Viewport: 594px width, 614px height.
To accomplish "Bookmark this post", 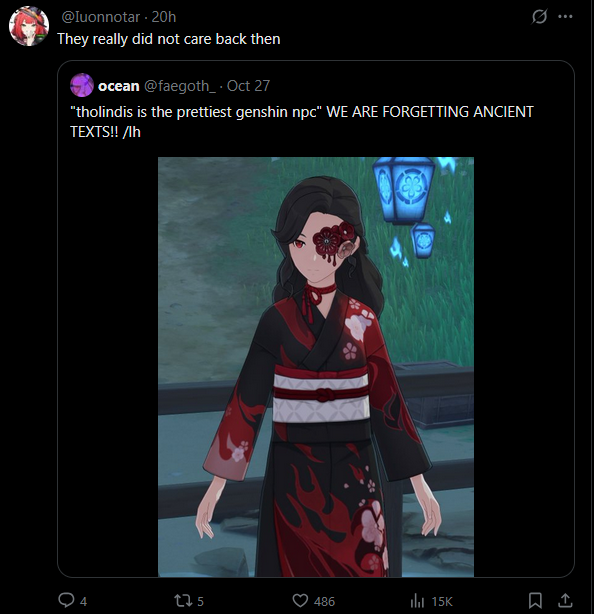I will point(535,600).
